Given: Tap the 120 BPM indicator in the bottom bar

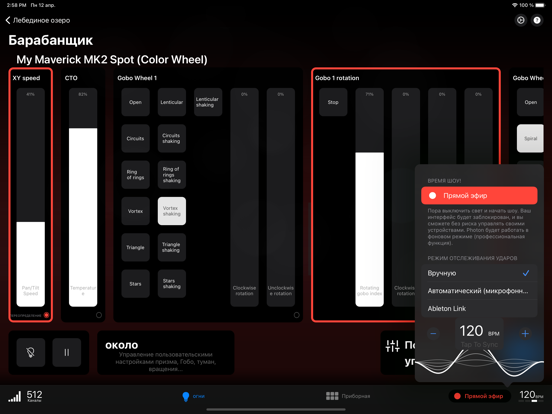Looking at the screenshot, I should point(531,396).
